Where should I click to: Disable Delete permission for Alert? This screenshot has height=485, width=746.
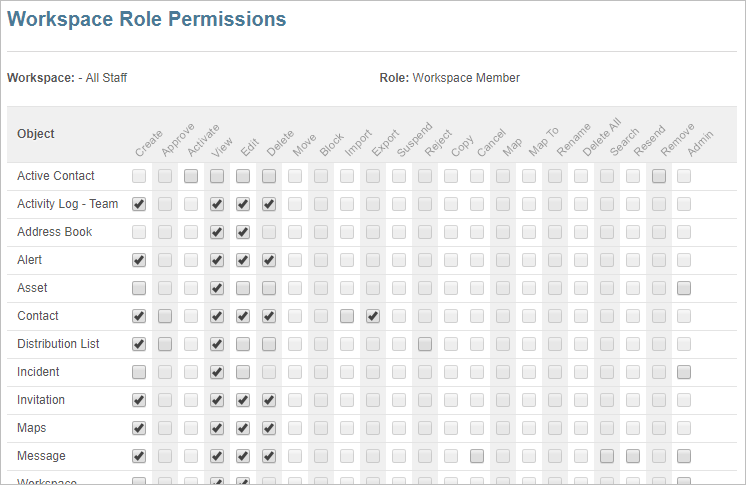pos(269,260)
